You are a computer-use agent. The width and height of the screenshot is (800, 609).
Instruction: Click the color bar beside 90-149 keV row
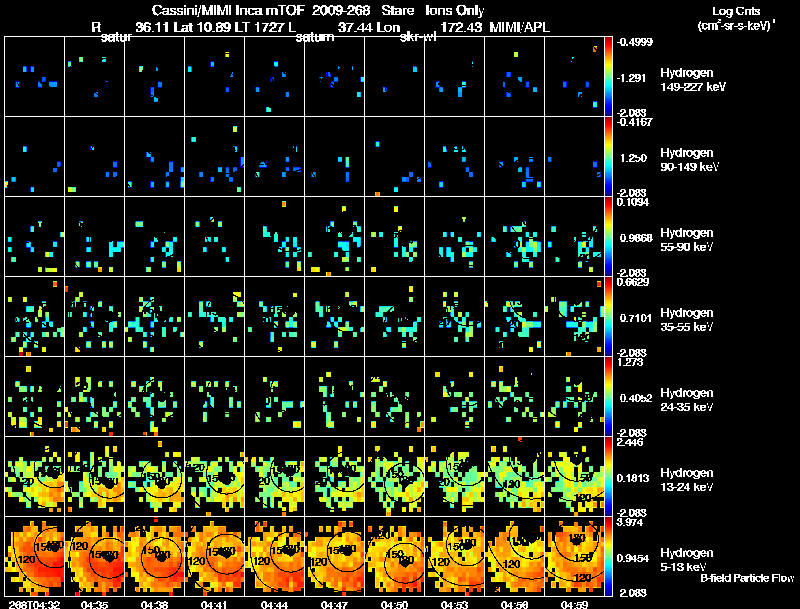(608, 157)
